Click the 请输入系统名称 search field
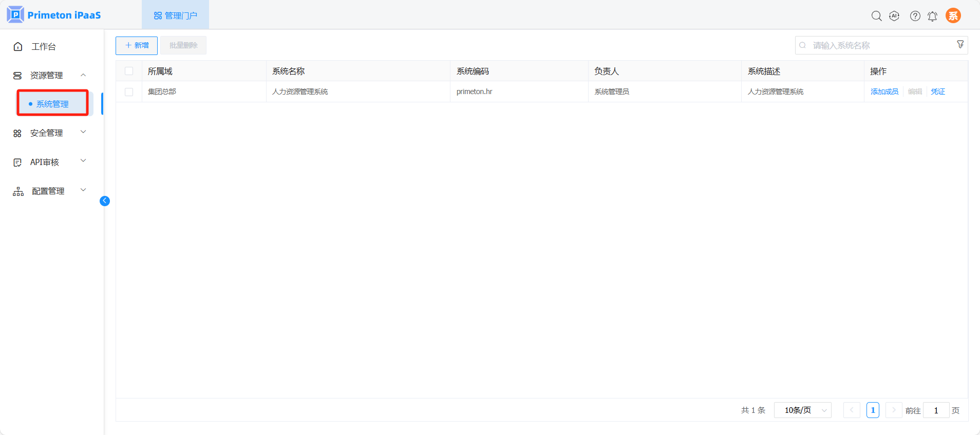980x435 pixels. tap(878, 45)
